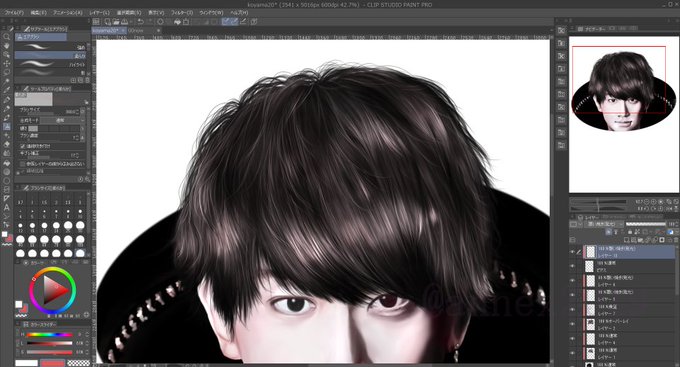
Task: Select the ハイライト airbrush sub tool
Action: click(51, 64)
